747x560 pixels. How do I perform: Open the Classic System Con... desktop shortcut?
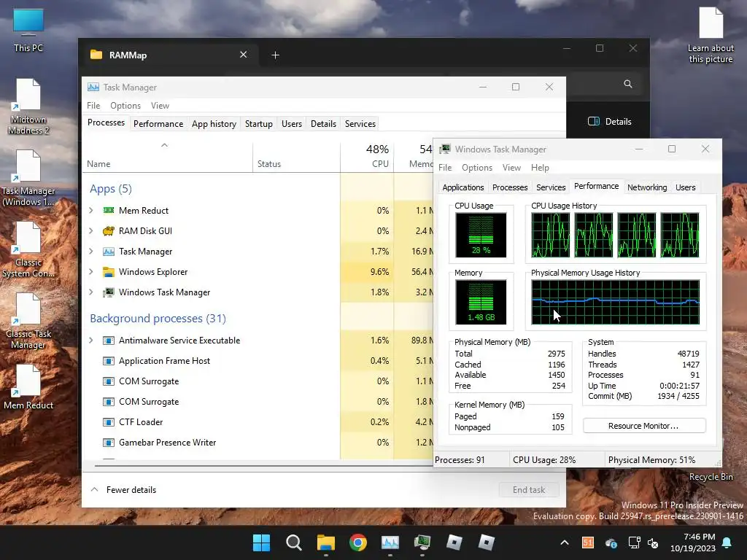(x=28, y=249)
